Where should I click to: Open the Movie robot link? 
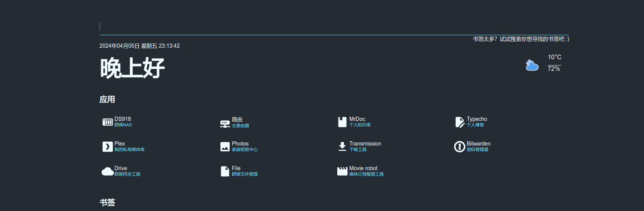point(364,168)
